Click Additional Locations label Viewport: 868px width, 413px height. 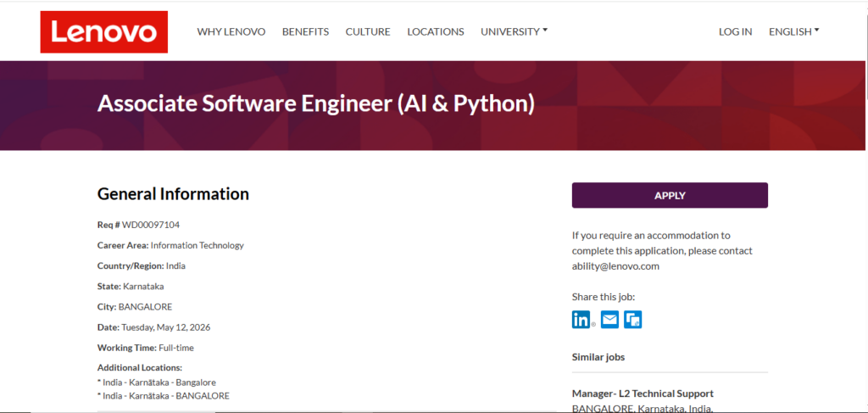[140, 367]
